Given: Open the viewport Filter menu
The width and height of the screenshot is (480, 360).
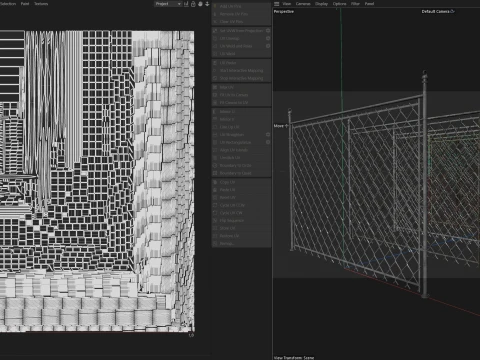Looking at the screenshot, I should coord(355,4).
